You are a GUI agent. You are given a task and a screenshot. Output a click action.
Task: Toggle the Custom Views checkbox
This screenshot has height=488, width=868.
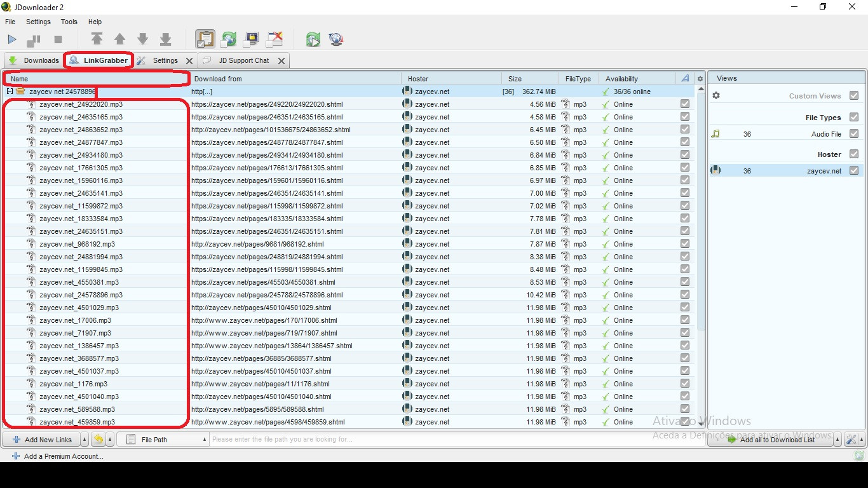coord(854,96)
